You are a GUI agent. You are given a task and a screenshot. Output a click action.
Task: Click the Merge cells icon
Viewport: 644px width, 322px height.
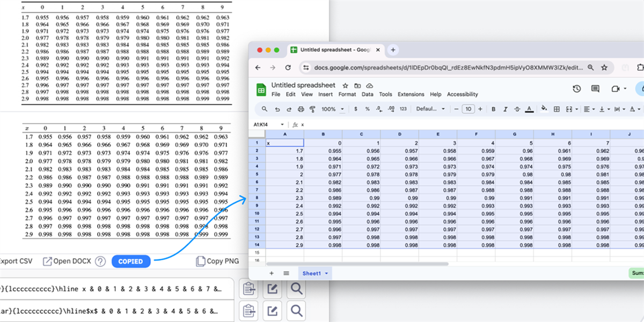coord(569,109)
